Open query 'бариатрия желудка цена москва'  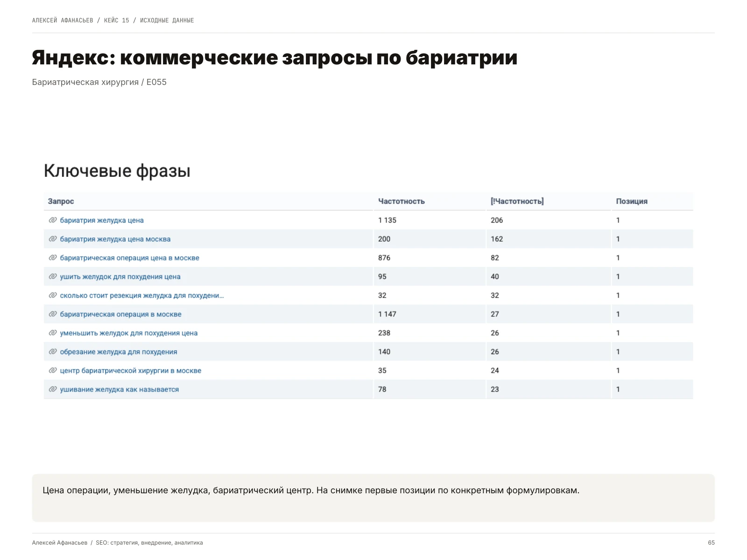coord(115,239)
